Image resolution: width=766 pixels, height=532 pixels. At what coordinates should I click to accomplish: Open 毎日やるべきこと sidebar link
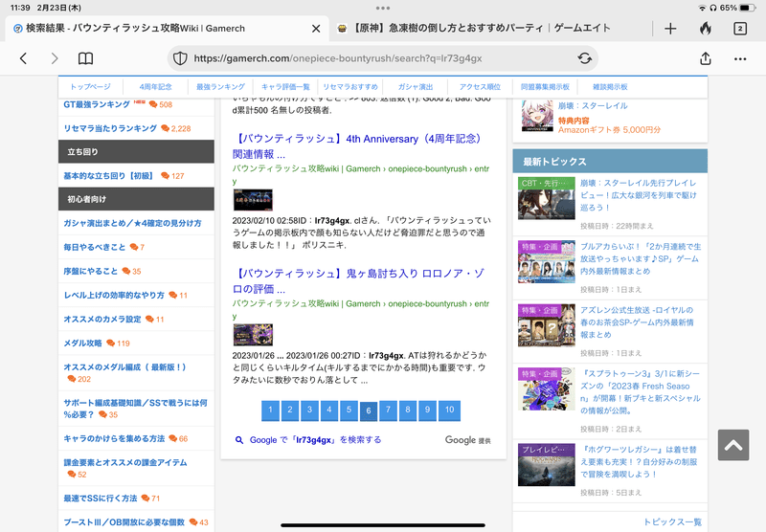(x=94, y=247)
